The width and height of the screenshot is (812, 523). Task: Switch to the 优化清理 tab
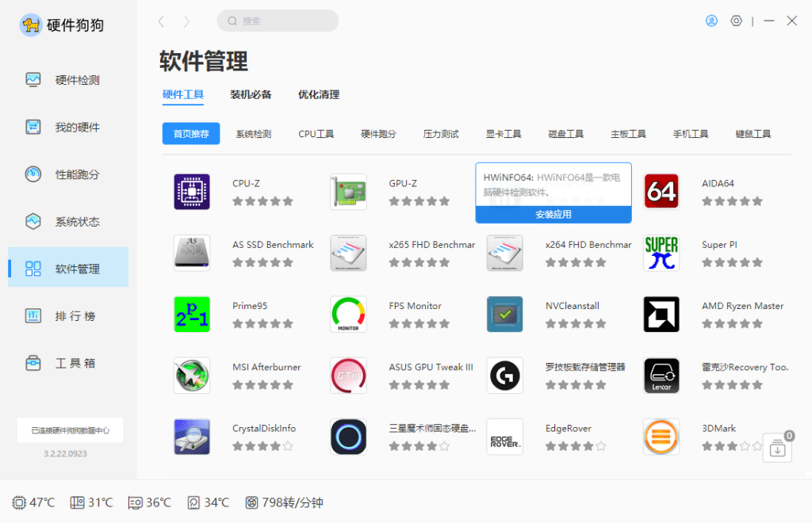[319, 94]
